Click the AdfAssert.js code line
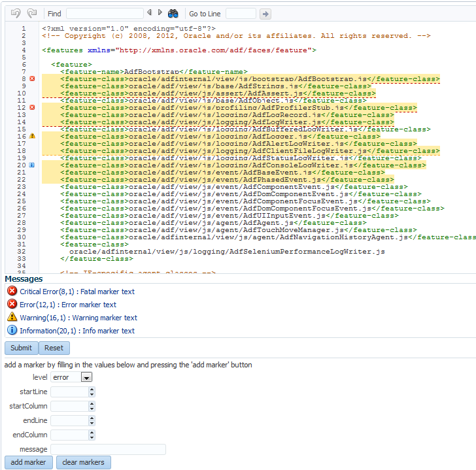The height and width of the screenshot is (470, 476). pyautogui.click(x=218, y=93)
